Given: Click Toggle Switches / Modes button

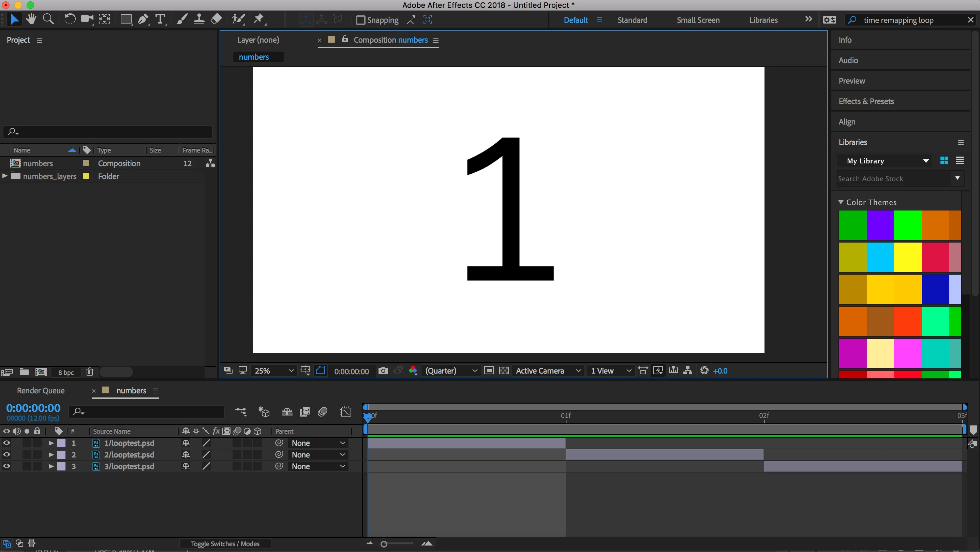Looking at the screenshot, I should (x=225, y=543).
